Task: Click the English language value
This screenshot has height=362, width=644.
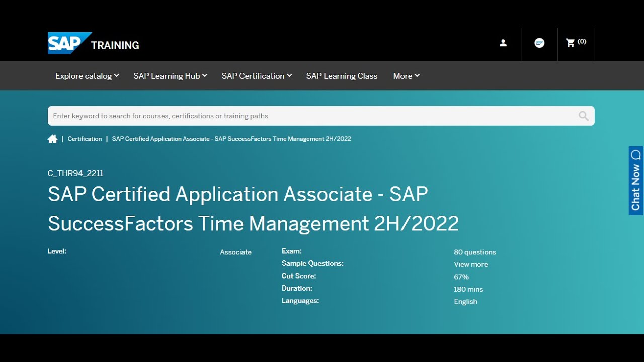Action: tap(465, 302)
